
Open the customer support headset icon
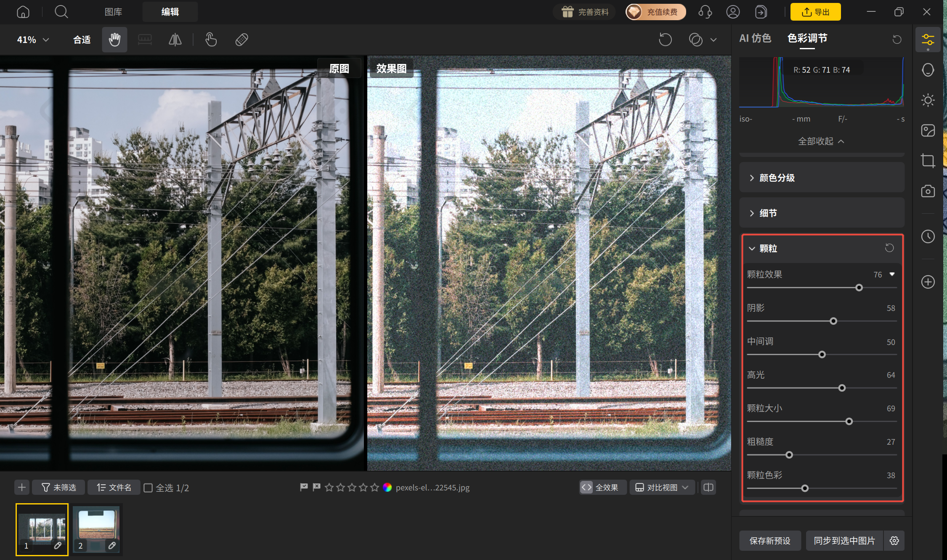[705, 12]
